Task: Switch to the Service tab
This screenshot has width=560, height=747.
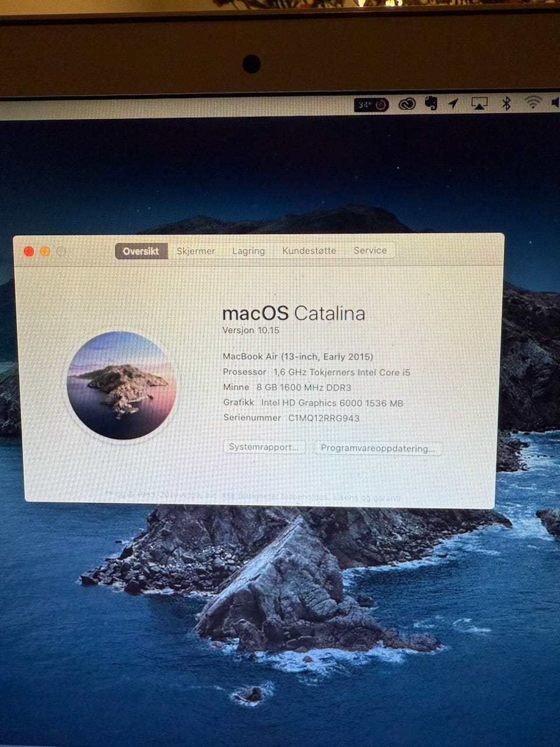Action: [x=370, y=250]
